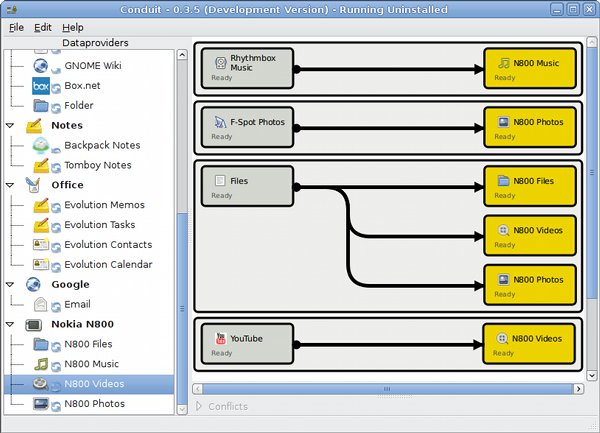Image resolution: width=600 pixels, height=433 pixels.
Task: Click the Evolution Calendar icon
Action: [41, 264]
